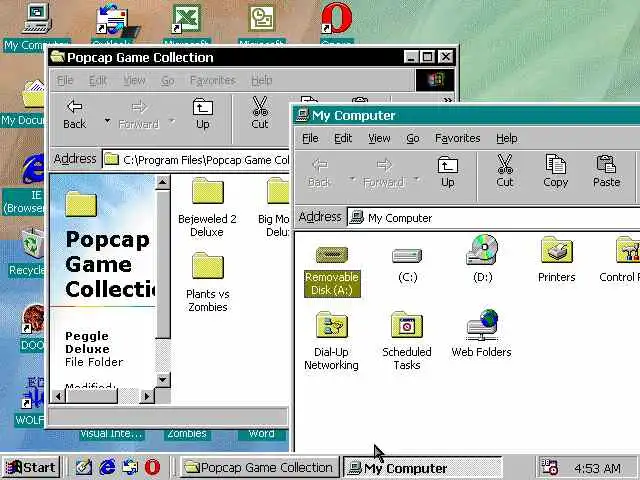Open Outlook desktop shortcut
Image resolution: width=640 pixels, height=480 pixels.
coord(112,24)
